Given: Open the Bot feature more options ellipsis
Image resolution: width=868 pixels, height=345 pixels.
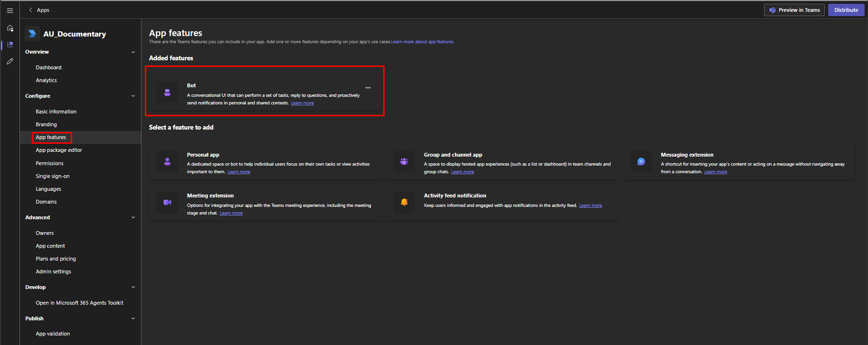Looking at the screenshot, I should 368,88.
